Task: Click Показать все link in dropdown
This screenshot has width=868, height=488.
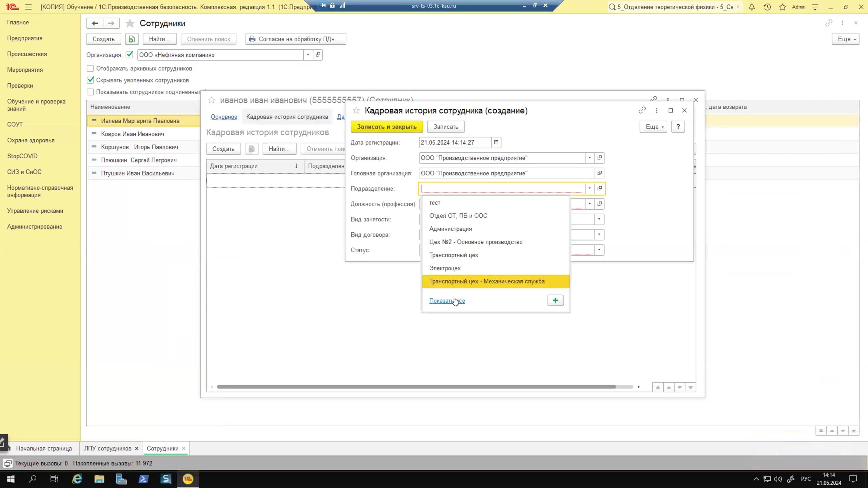Action: click(447, 301)
